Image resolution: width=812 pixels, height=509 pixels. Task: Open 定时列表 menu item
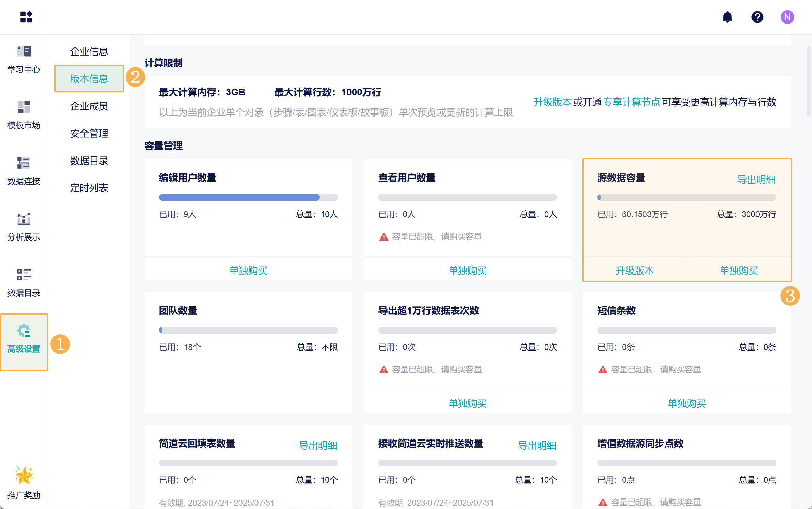point(89,188)
